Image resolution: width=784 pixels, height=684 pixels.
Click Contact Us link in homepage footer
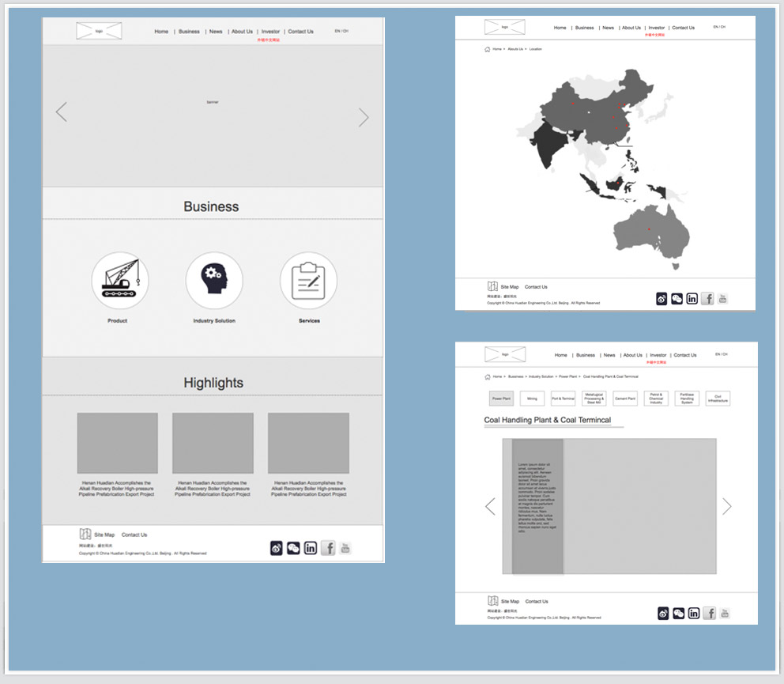pyautogui.click(x=134, y=535)
